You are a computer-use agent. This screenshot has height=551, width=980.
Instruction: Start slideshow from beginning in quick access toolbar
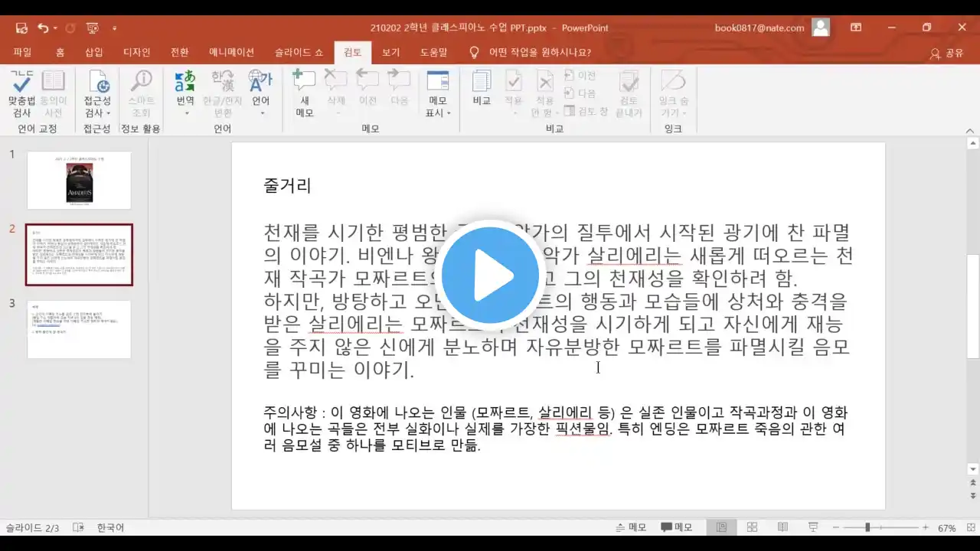click(x=93, y=28)
